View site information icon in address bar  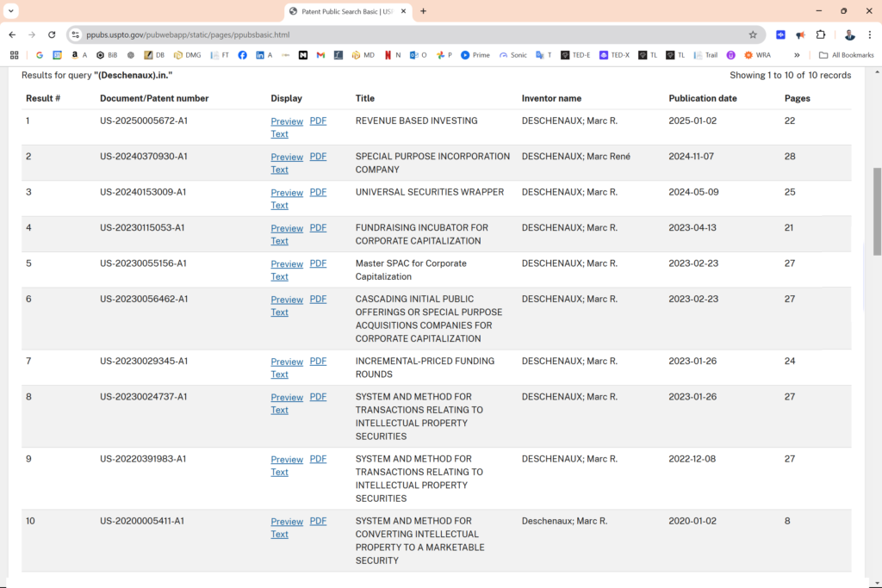[x=76, y=34]
